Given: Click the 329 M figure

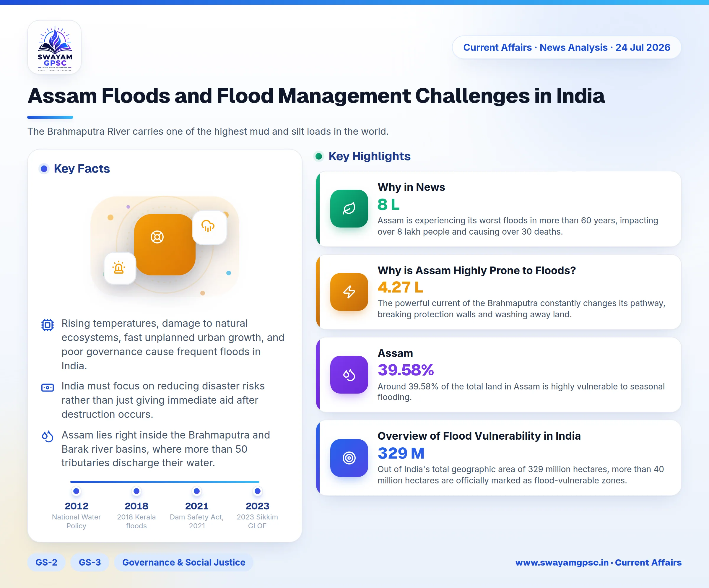Looking at the screenshot, I should pos(401,453).
